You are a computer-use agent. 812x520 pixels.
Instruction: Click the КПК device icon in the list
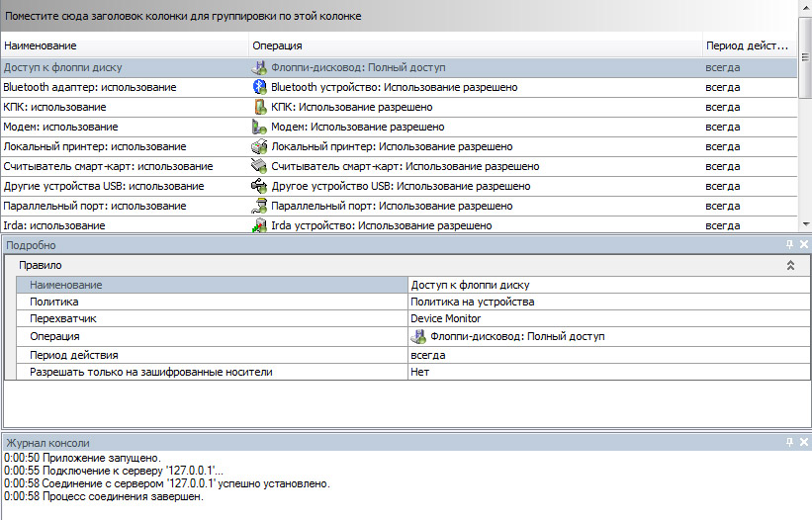[260, 107]
